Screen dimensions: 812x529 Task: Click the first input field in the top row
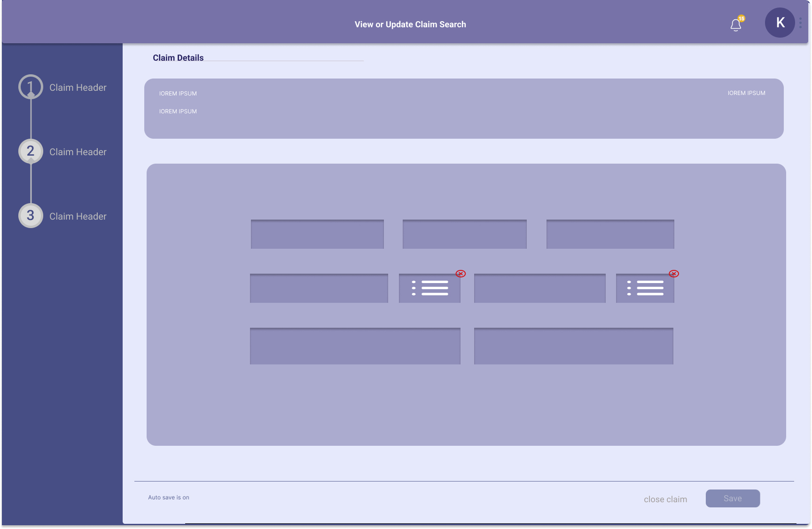pyautogui.click(x=318, y=234)
